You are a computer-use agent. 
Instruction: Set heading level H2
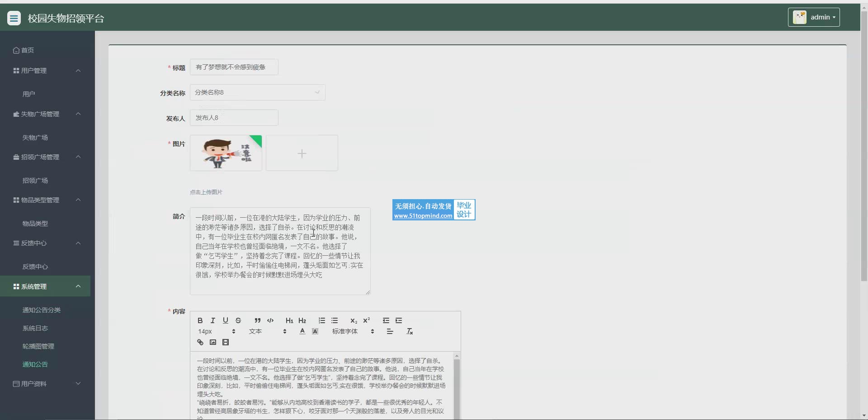point(302,320)
